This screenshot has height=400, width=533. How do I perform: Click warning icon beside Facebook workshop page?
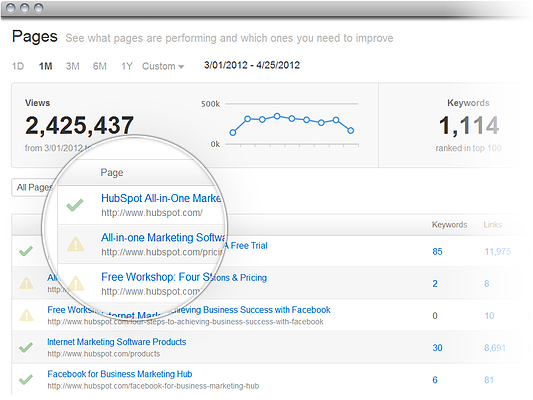[x=26, y=315]
